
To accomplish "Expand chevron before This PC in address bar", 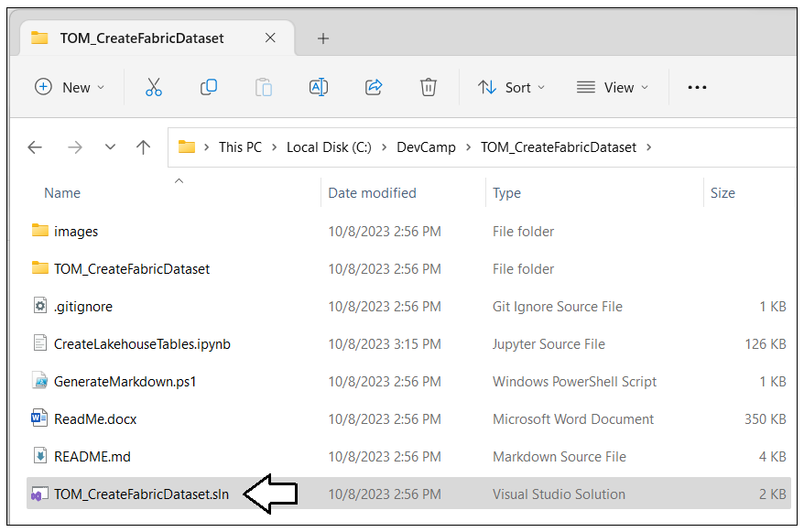I will click(207, 147).
